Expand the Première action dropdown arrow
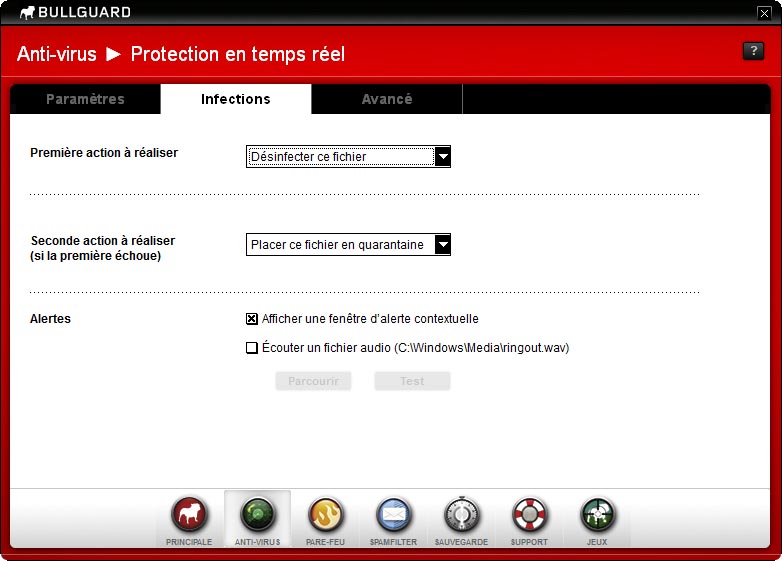Viewport: 782px width, 561px height. tap(442, 157)
